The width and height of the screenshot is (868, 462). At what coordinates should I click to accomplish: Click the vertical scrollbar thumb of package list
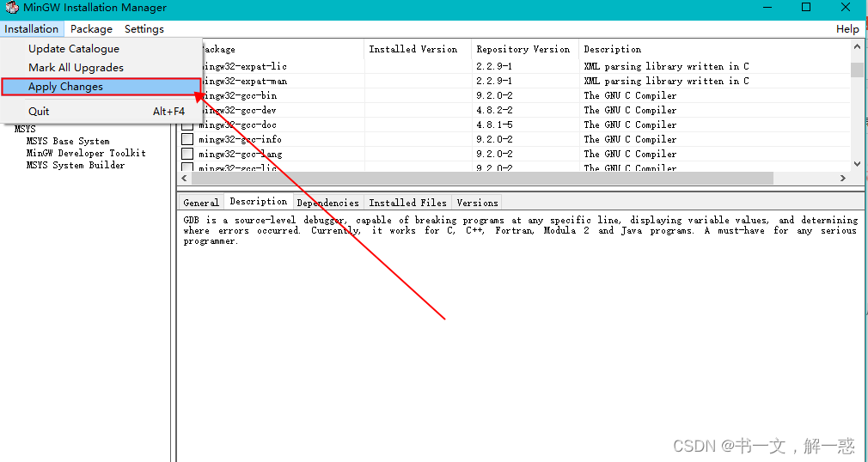click(858, 70)
